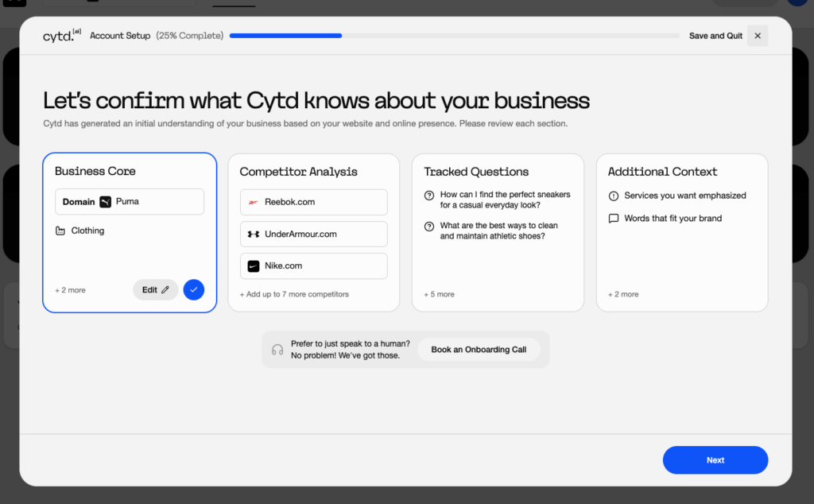Select the UnderArmour.com competitor field
The height and width of the screenshot is (504, 814).
pos(313,234)
